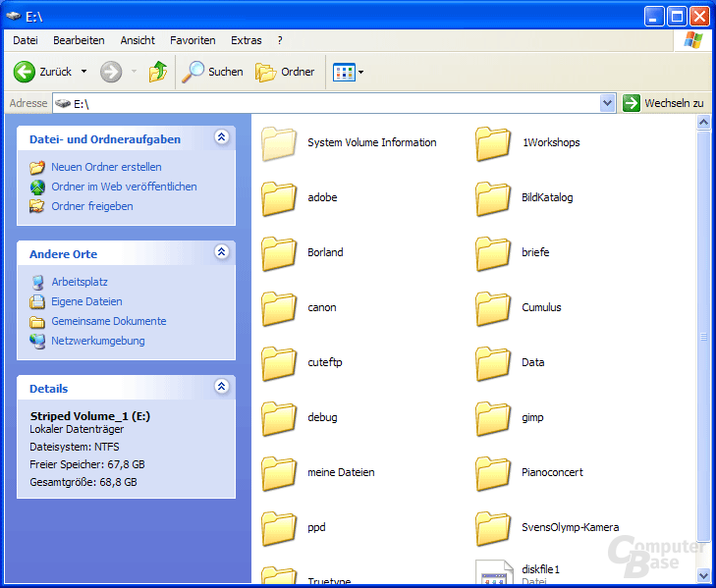Screen dimensions: 716x588
Task: Click Neuen Ordner erstellen link
Action: (x=106, y=167)
